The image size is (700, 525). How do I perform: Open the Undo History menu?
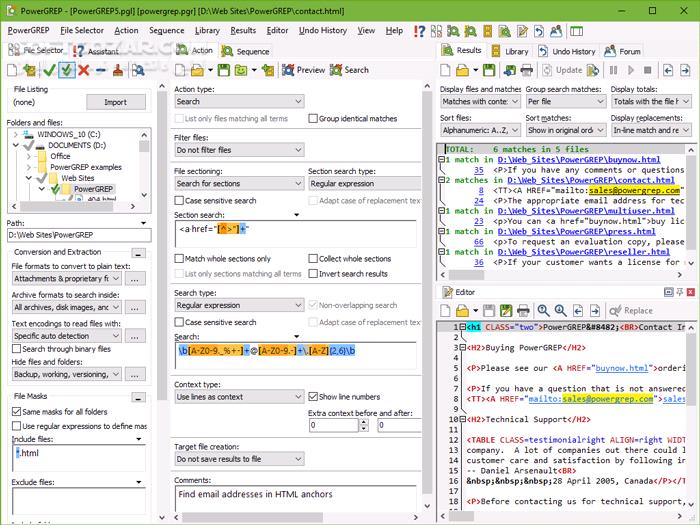323,30
